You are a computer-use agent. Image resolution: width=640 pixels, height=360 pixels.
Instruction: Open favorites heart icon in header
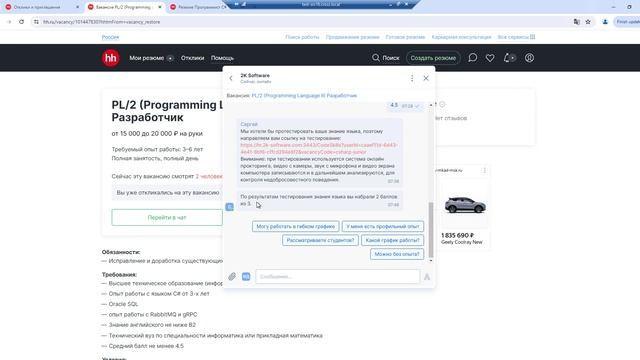click(490, 58)
